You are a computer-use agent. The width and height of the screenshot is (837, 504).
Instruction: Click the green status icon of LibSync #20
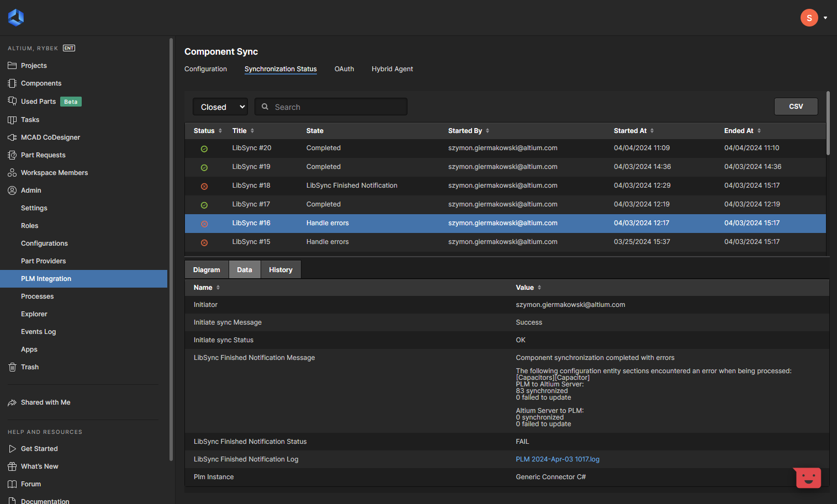pyautogui.click(x=204, y=148)
